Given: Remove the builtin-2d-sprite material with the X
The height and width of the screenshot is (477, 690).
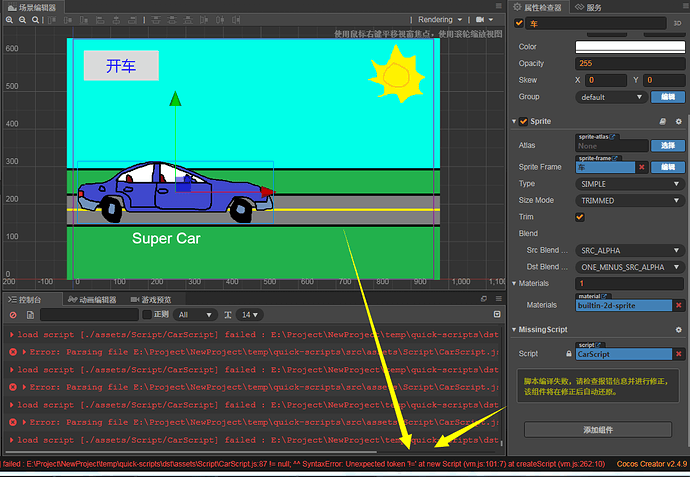Looking at the screenshot, I should pos(679,305).
